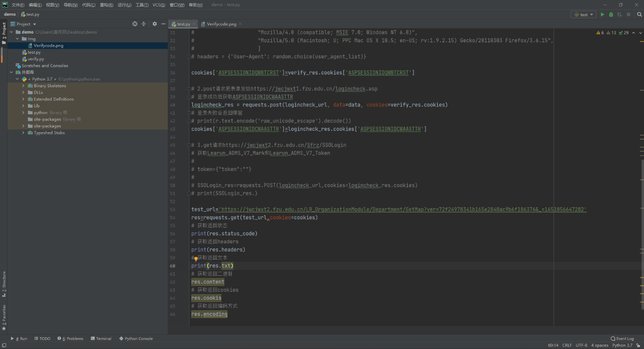Open the VCS(S) menu

click(x=159, y=5)
